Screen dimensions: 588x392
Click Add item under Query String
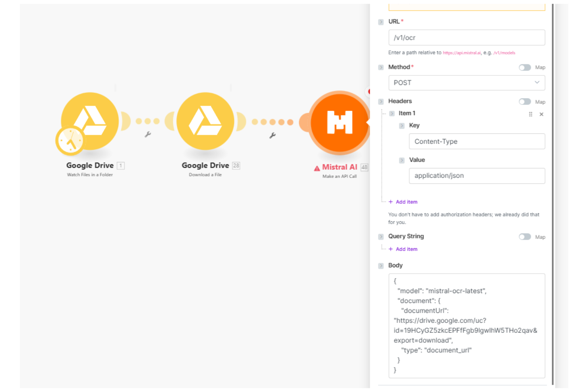coord(403,249)
